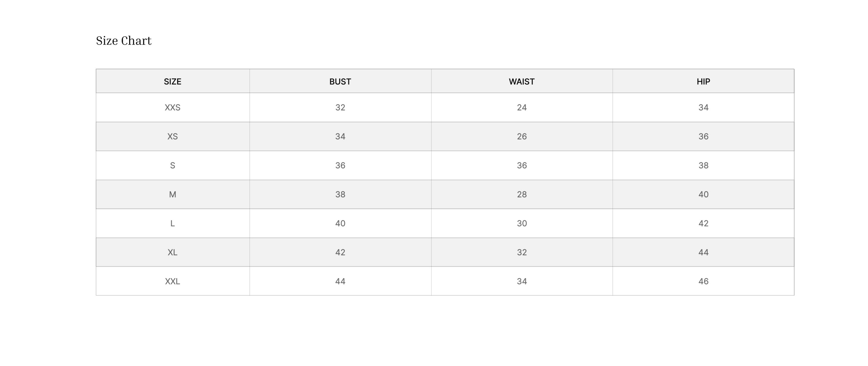This screenshot has height=366, width=868.
Task: Select the WAIST column header
Action: pyautogui.click(x=522, y=81)
